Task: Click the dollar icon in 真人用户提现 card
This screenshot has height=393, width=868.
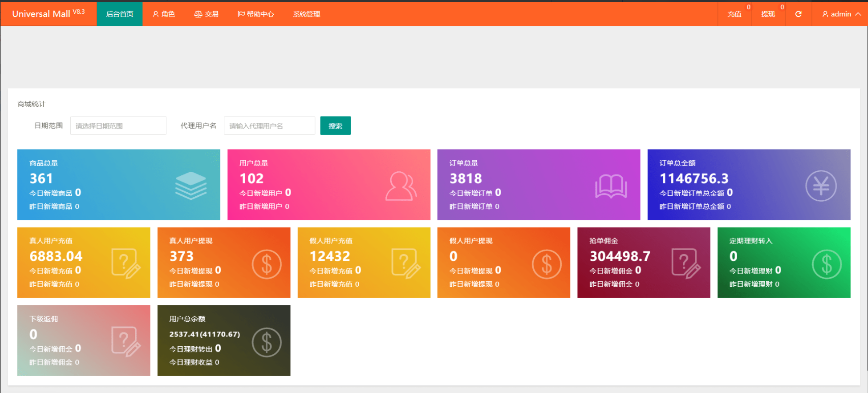Action: coord(267,264)
